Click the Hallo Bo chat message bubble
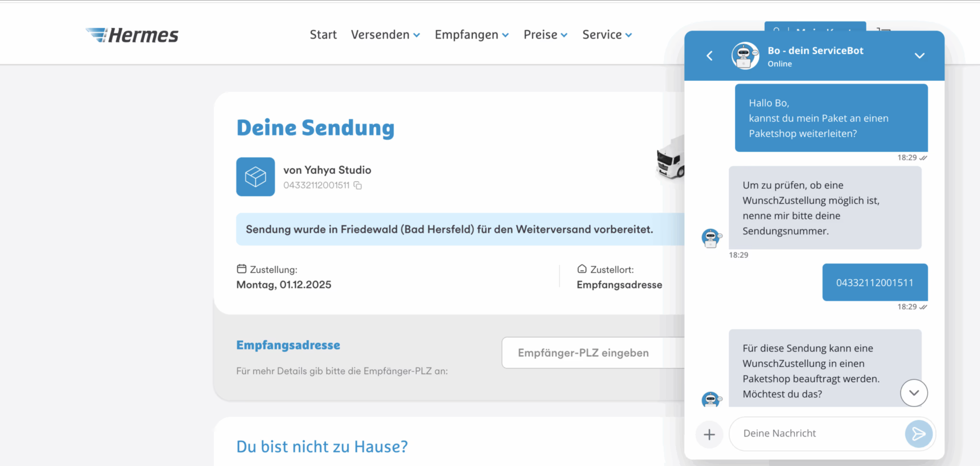 [x=831, y=118]
